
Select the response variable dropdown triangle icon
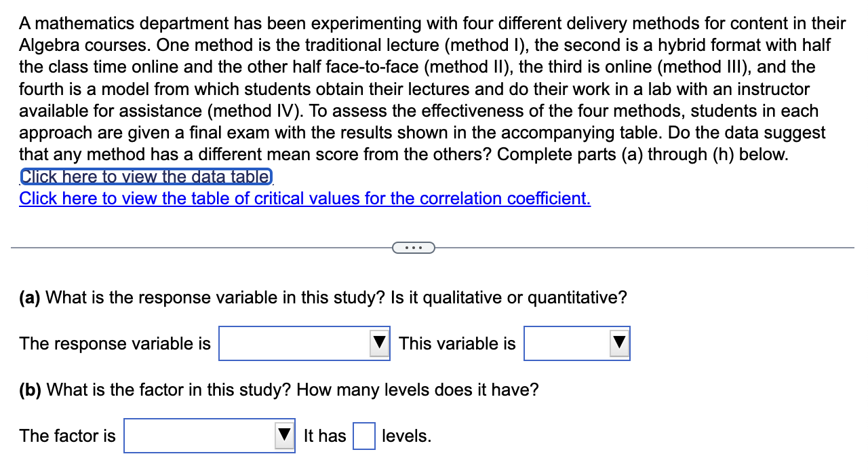point(378,343)
